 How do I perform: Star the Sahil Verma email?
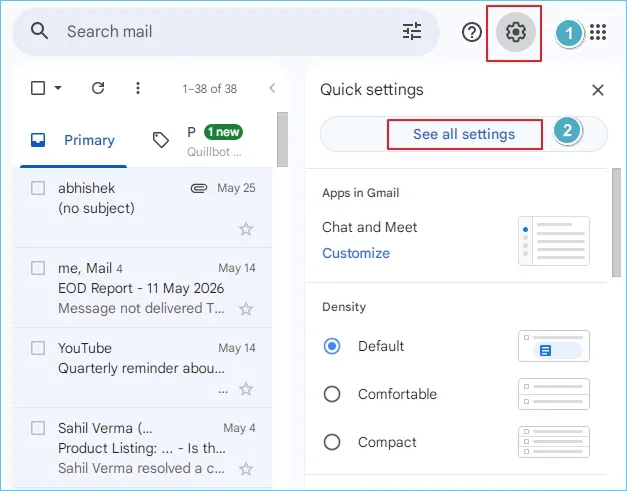tap(246, 469)
